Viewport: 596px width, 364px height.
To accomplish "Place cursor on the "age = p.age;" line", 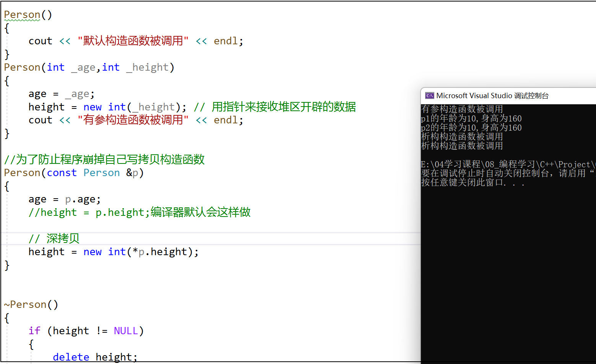I will [64, 199].
